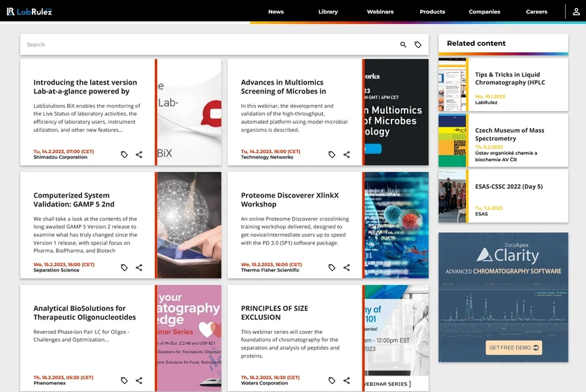Click 'ESAS' source under ESAS-CSSC 2022
The width and height of the screenshot is (586, 392).
click(482, 214)
